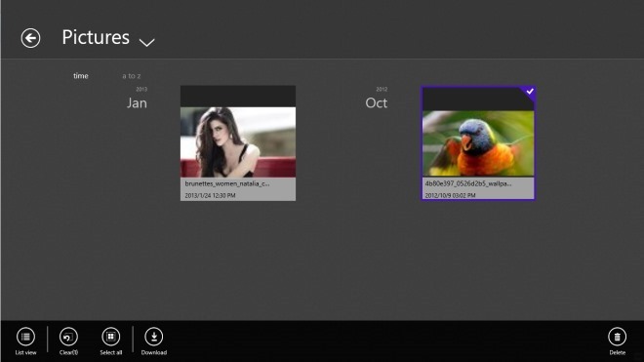This screenshot has height=362, width=644.
Task: Click the Select all icon
Action: pyautogui.click(x=111, y=337)
